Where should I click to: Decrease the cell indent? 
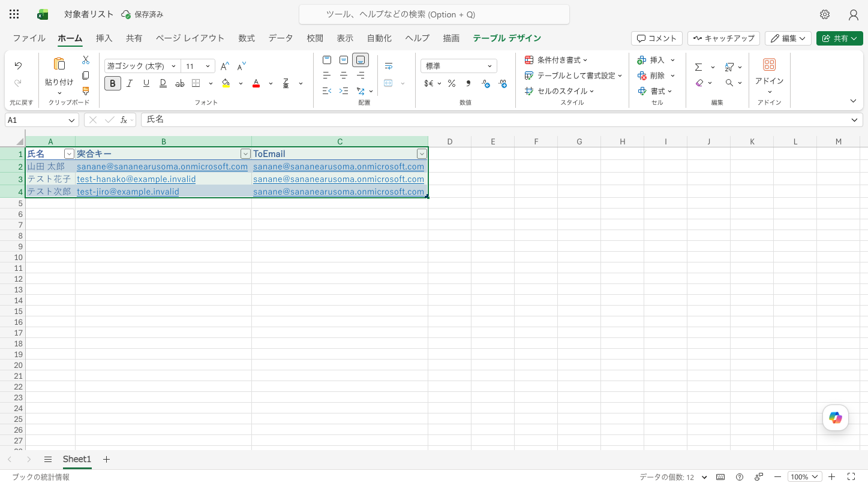pos(327,91)
